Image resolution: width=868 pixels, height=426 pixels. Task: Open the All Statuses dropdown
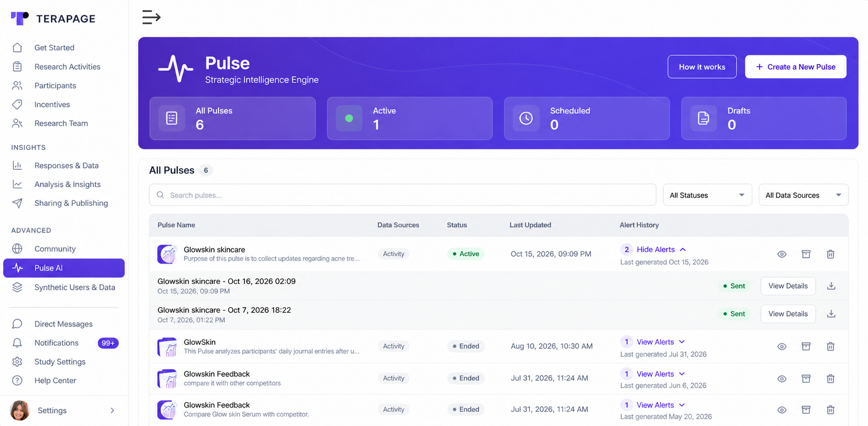(x=707, y=195)
